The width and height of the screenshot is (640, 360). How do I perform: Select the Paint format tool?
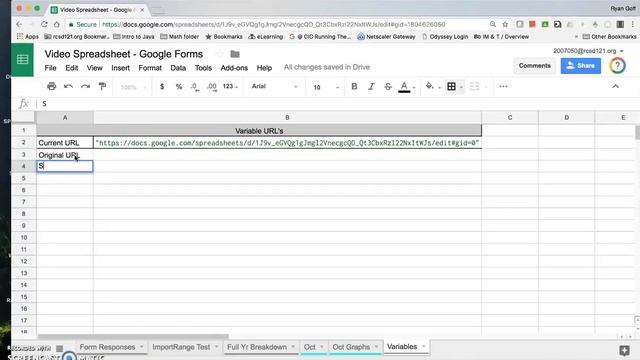click(x=102, y=87)
